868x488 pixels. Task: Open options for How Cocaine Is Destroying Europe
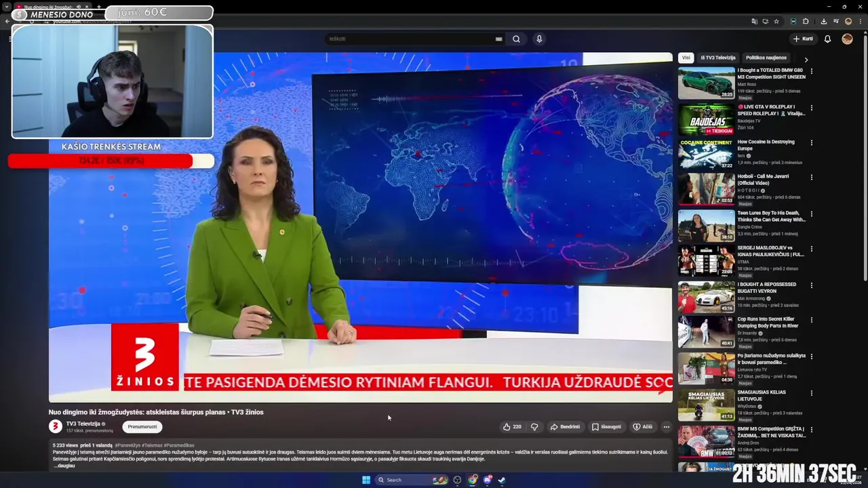[811, 142]
